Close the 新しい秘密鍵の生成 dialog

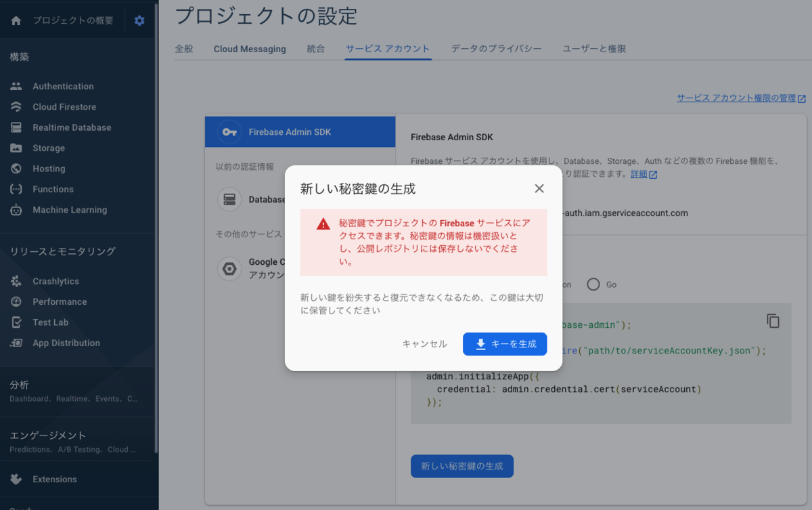coord(539,188)
